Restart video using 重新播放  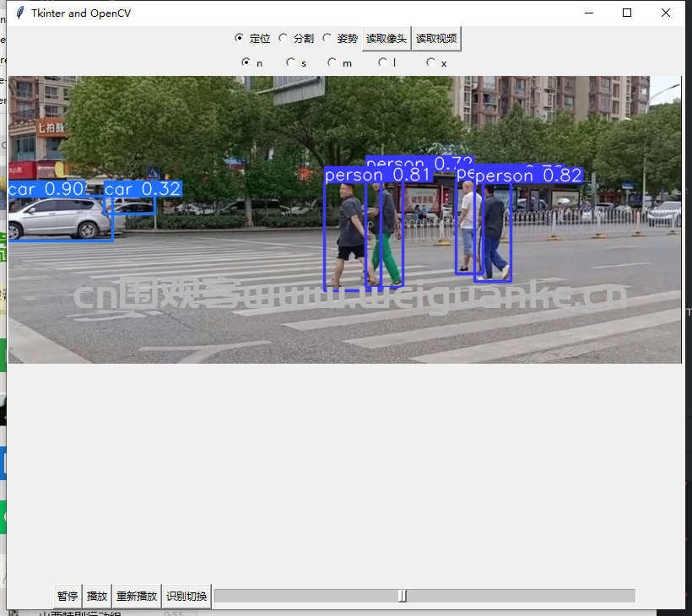137,596
